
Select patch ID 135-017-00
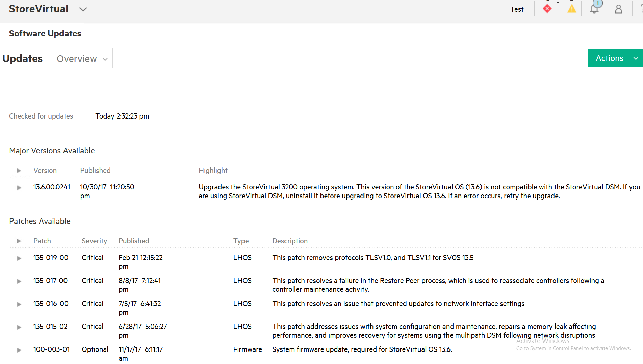50,281
